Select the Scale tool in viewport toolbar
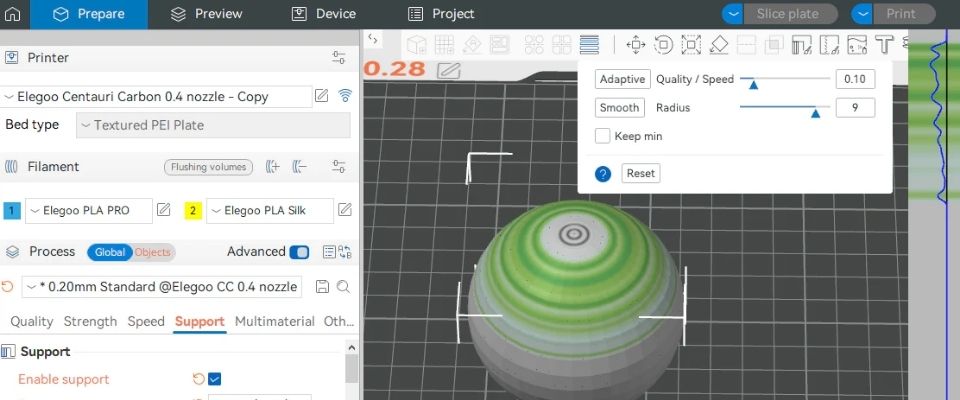960x400 pixels. [x=691, y=44]
